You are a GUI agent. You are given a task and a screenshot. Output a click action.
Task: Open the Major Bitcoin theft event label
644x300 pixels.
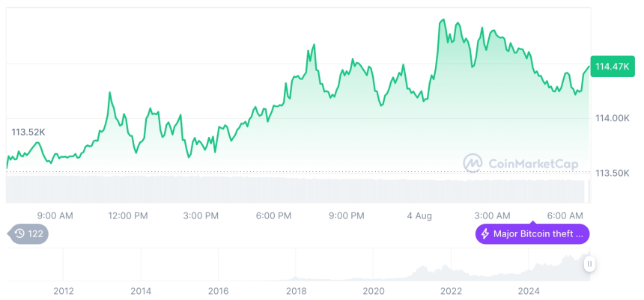(532, 234)
